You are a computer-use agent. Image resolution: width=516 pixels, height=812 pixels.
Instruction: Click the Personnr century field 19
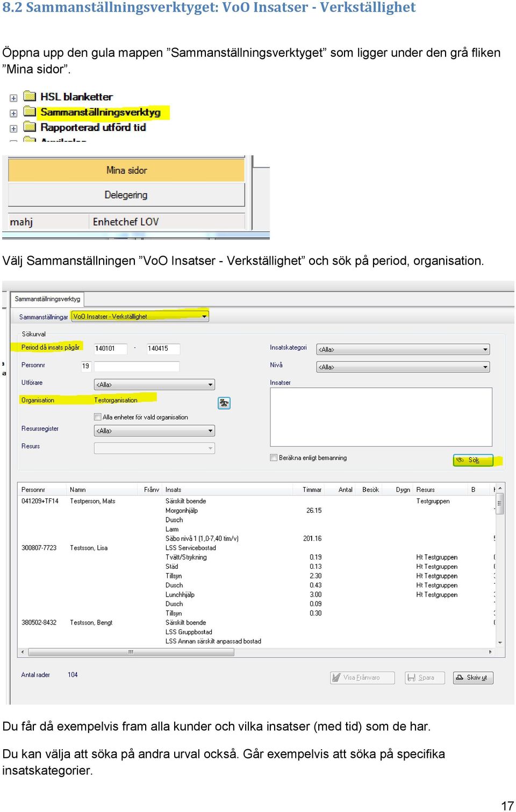86,366
